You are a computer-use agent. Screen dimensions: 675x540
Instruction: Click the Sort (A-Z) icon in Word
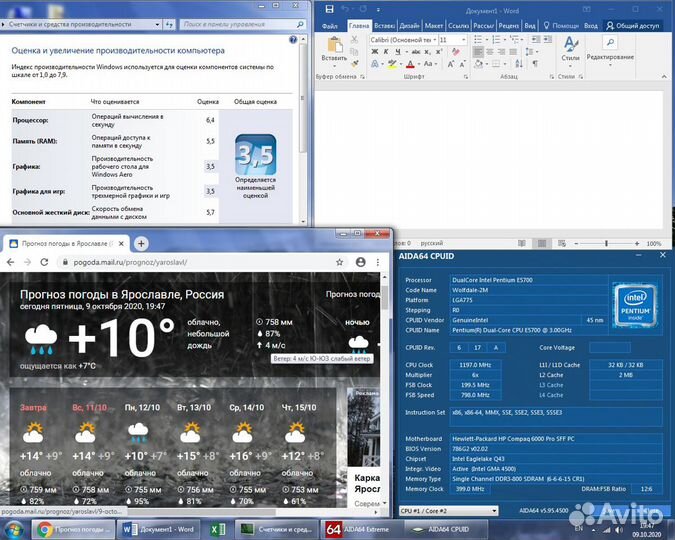click(x=519, y=64)
